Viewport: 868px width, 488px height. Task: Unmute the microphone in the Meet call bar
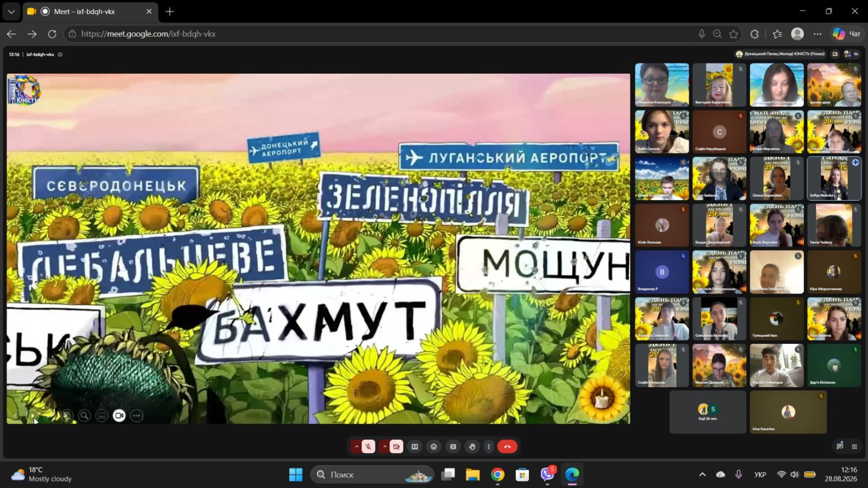[368, 447]
